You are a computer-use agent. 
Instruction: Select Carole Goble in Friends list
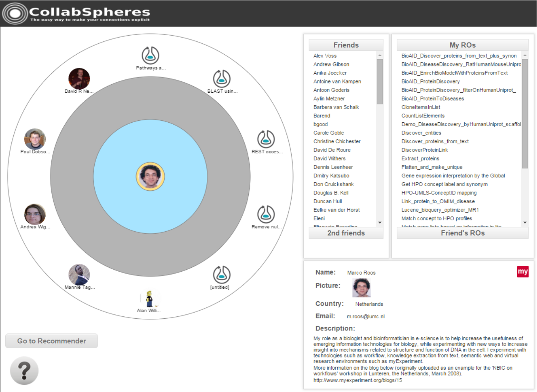tap(329, 133)
